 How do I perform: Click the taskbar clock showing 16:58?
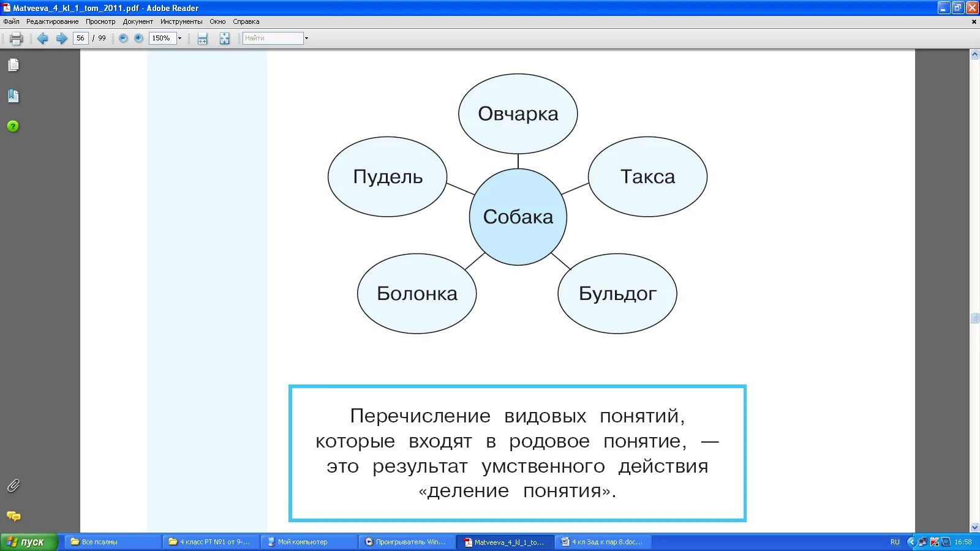[963, 542]
